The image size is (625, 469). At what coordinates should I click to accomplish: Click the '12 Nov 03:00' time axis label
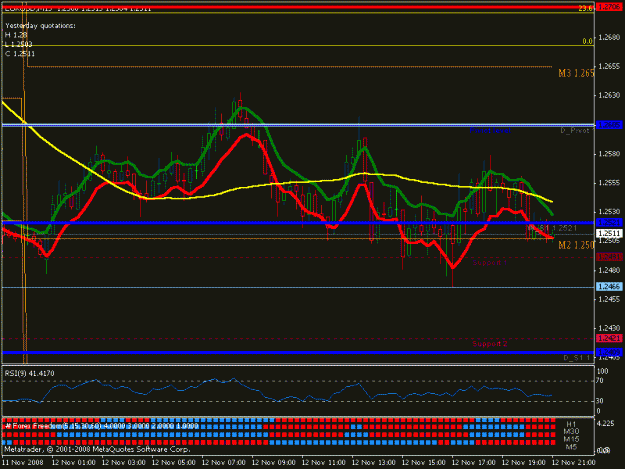pos(124,463)
